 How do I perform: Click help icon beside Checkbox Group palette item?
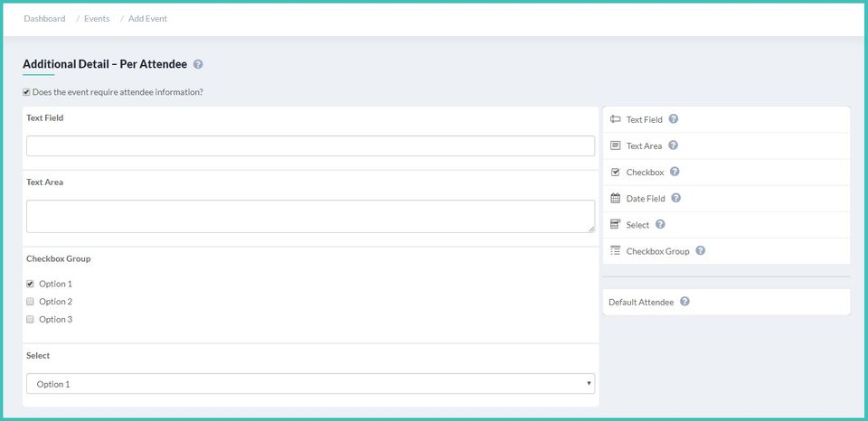(x=700, y=250)
